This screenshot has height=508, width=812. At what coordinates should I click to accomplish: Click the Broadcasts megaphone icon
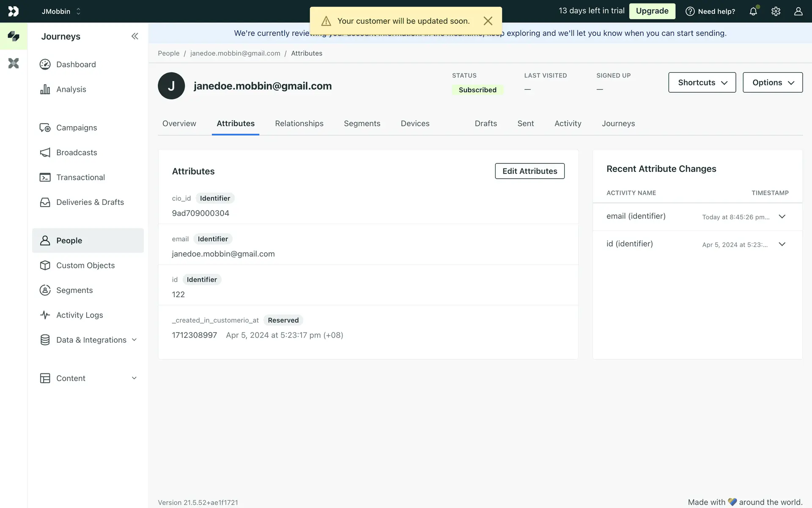coord(45,152)
